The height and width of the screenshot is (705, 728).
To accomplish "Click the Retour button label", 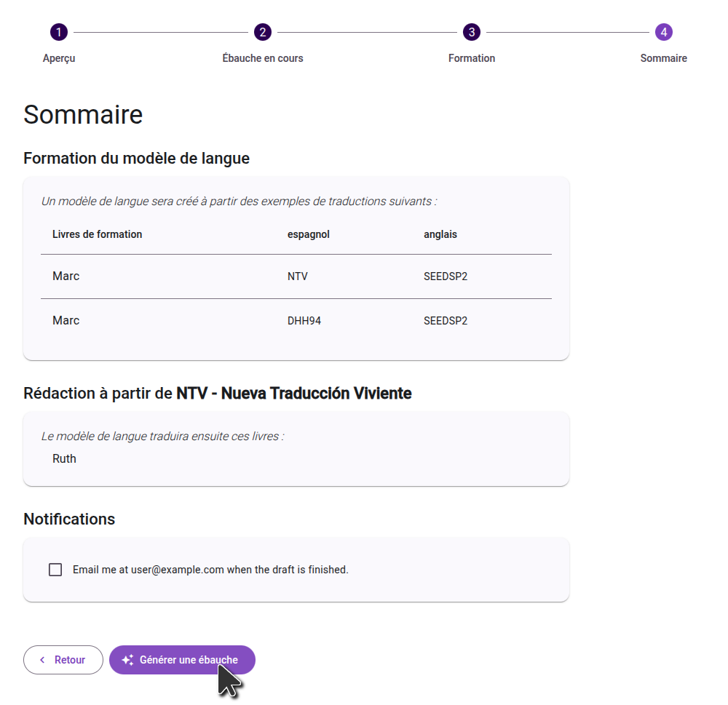I will (x=70, y=660).
